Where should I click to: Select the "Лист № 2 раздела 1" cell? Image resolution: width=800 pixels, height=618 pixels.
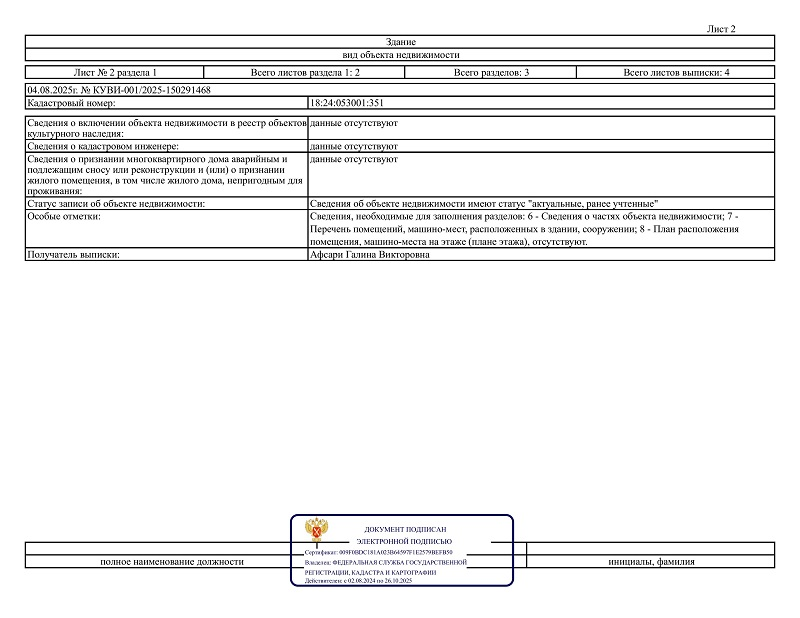pos(115,73)
